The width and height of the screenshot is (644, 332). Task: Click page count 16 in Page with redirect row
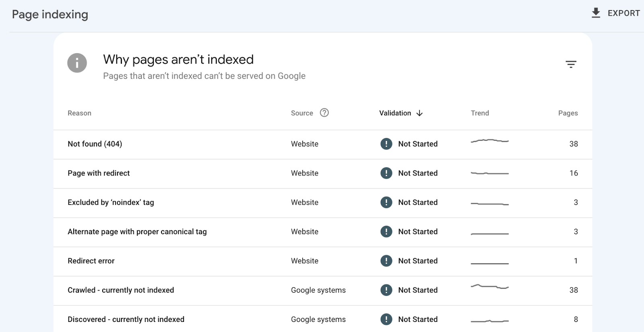(x=574, y=173)
